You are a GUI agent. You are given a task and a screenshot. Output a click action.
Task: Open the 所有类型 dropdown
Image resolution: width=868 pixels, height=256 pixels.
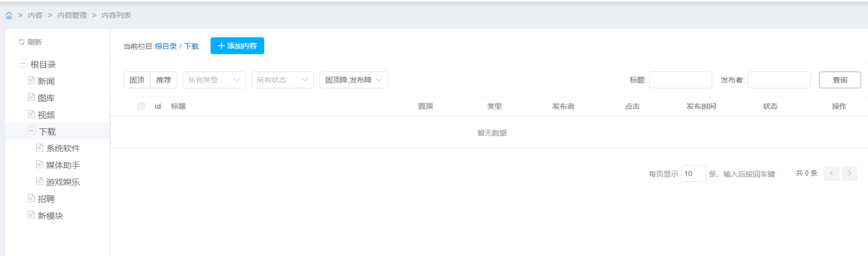pyautogui.click(x=214, y=80)
